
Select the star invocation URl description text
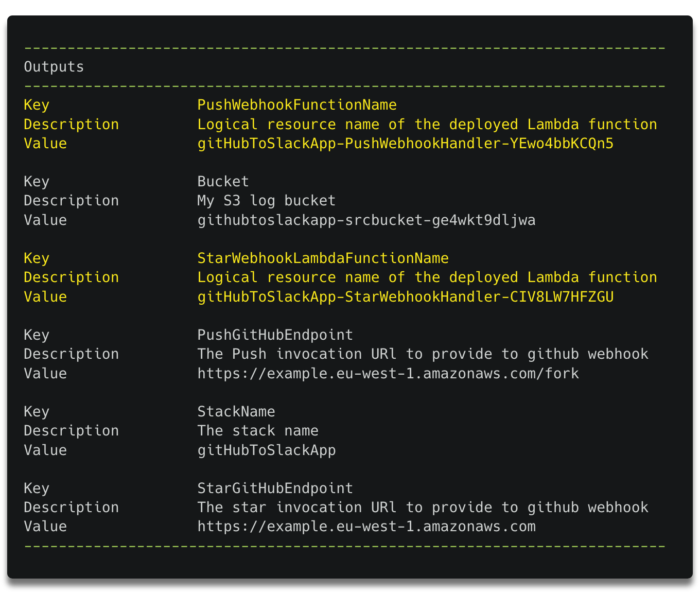pyautogui.click(x=423, y=508)
